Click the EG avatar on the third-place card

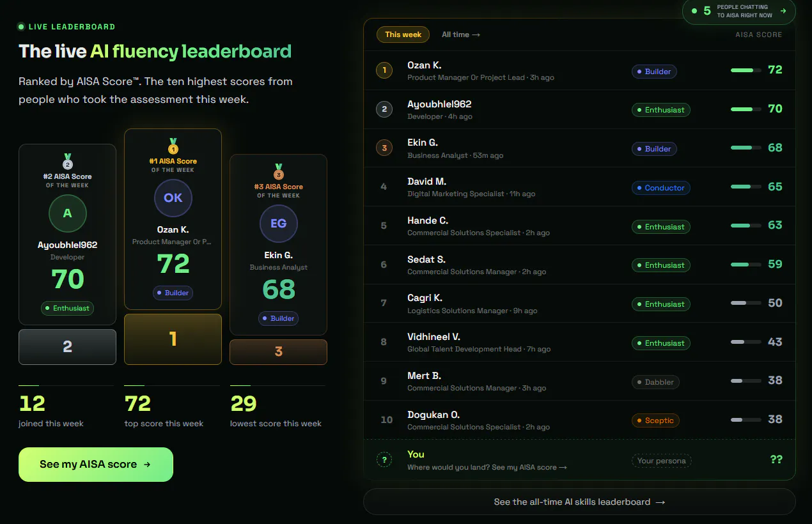(x=278, y=224)
